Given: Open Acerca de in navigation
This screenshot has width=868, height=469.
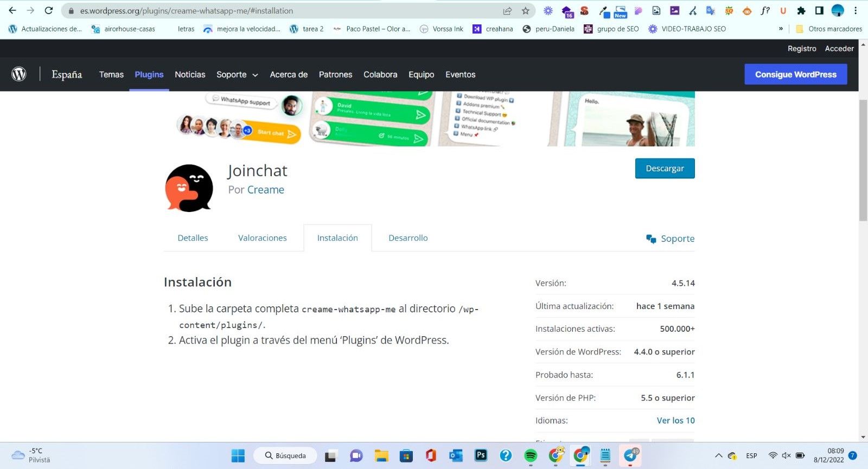Looking at the screenshot, I should pyautogui.click(x=289, y=74).
